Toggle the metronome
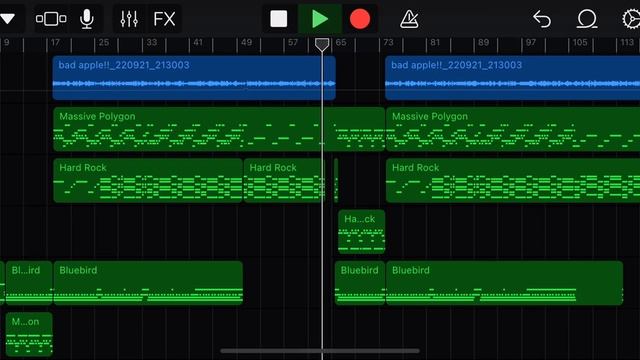 [409, 19]
